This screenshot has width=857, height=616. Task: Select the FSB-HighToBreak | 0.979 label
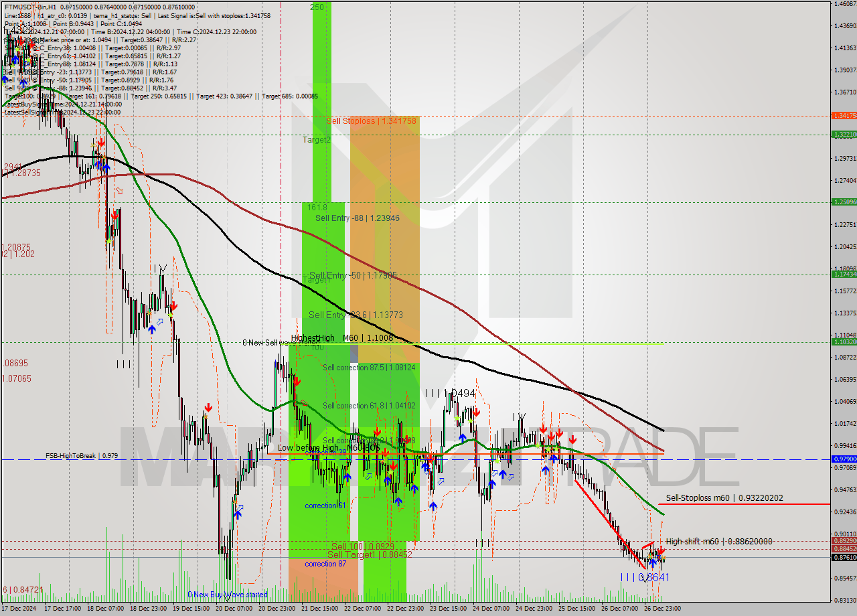82,455
